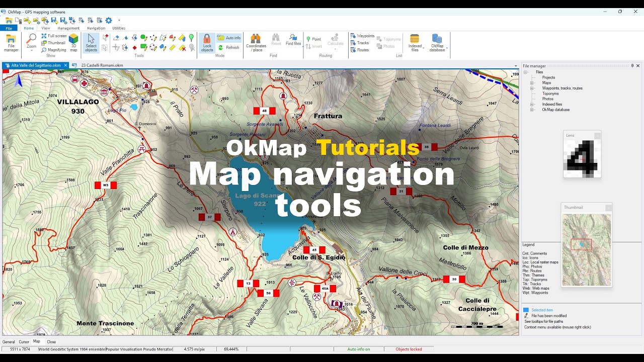Toggle the Select objects tool
Image resolution: width=644 pixels, height=362 pixels.
(91, 43)
